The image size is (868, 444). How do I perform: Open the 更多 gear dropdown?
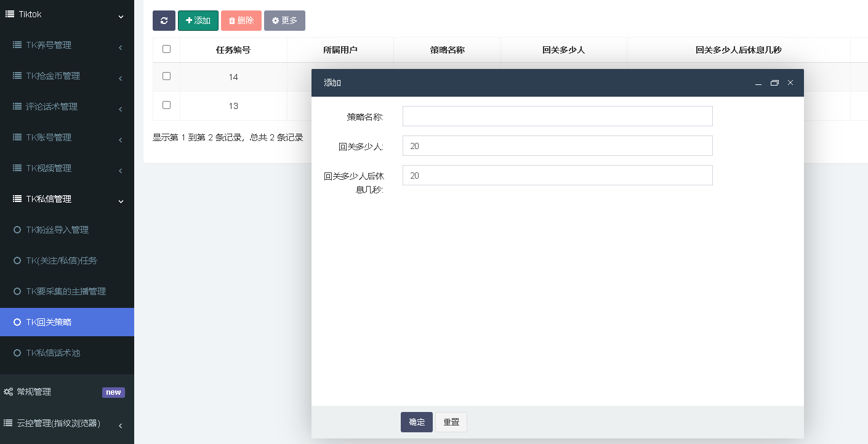click(284, 20)
